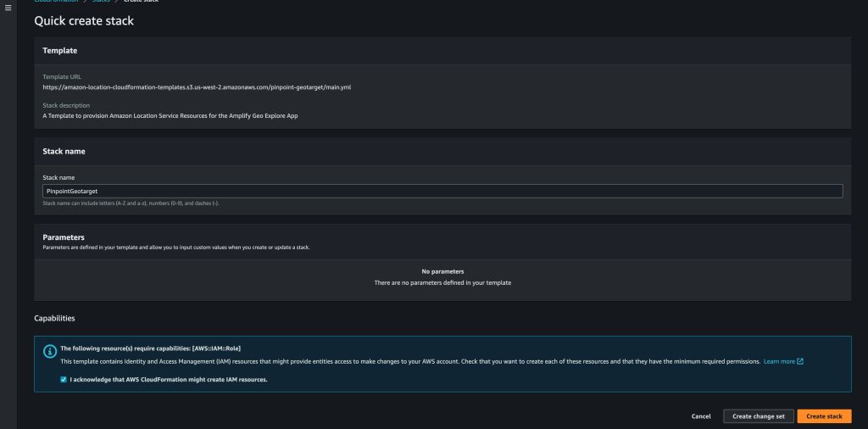Viewport: 868px width, 429px height.
Task: Uncheck the IAM resources acknowledgment checkbox
Action: 64,380
